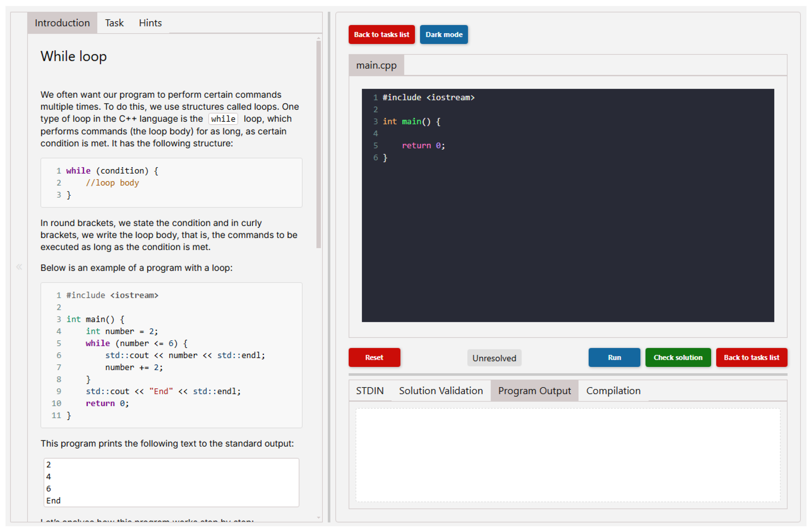Image resolution: width=812 pixels, height=532 pixels.
Task: Click the vertical panel splitter divider
Action: click(329, 267)
